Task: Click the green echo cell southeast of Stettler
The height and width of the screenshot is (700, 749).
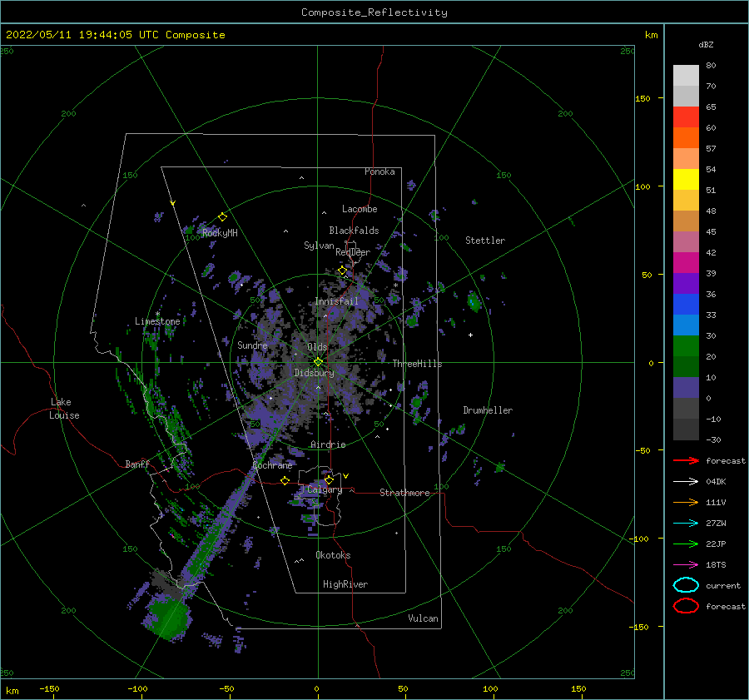Action: point(474,302)
